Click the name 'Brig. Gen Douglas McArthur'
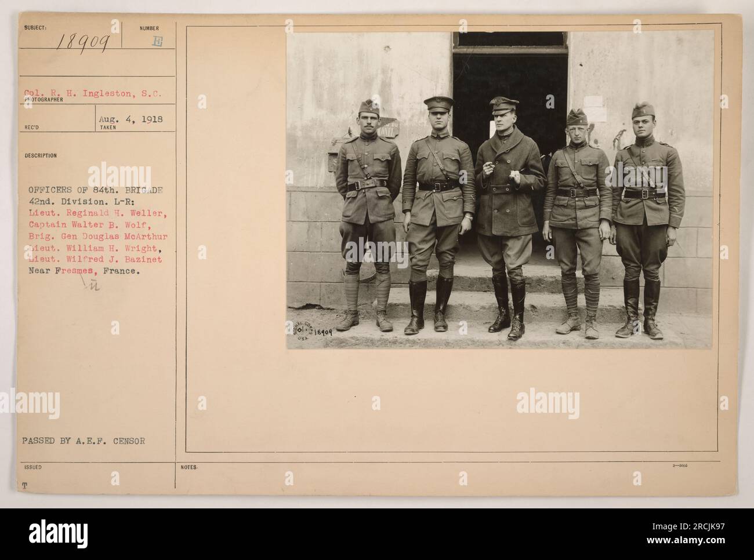The image size is (754, 560). (x=97, y=237)
